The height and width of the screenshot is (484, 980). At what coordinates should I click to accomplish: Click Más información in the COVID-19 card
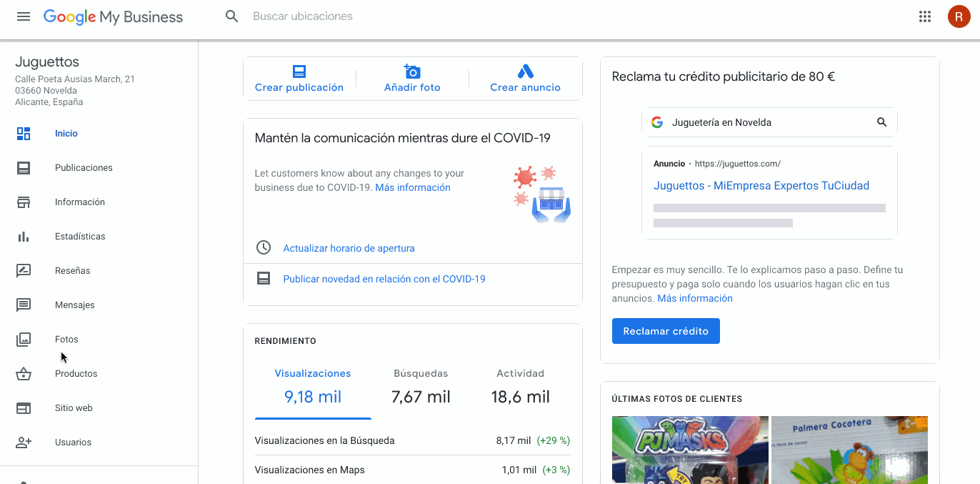413,187
